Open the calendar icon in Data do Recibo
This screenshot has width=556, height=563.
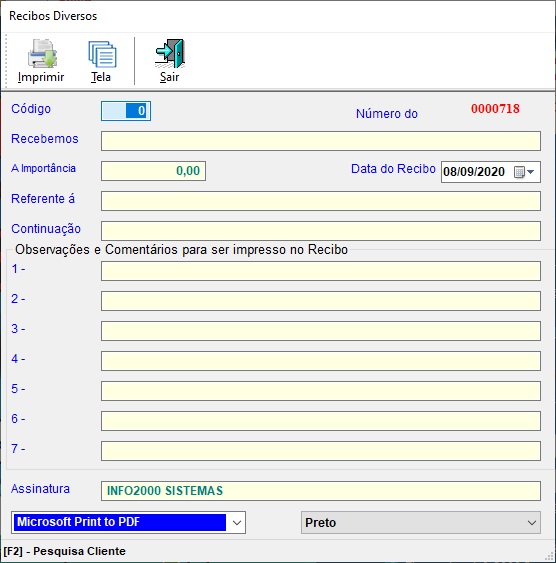click(x=519, y=172)
